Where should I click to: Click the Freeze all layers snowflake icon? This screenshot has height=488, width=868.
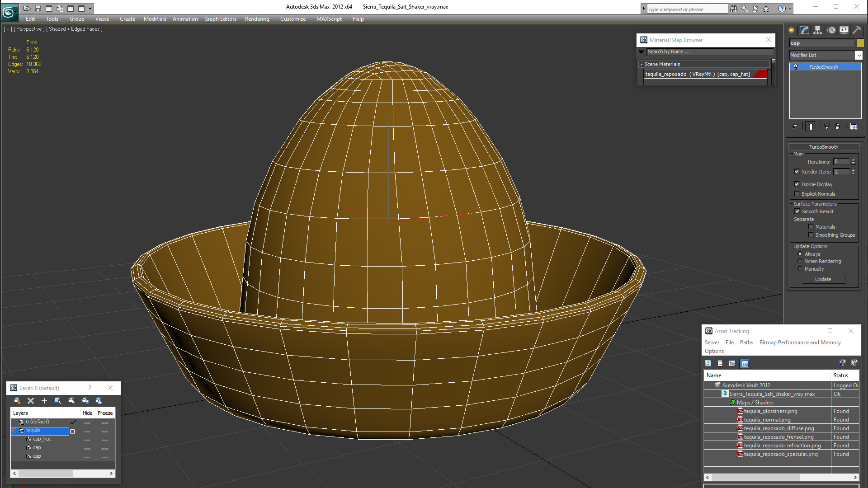(99, 401)
